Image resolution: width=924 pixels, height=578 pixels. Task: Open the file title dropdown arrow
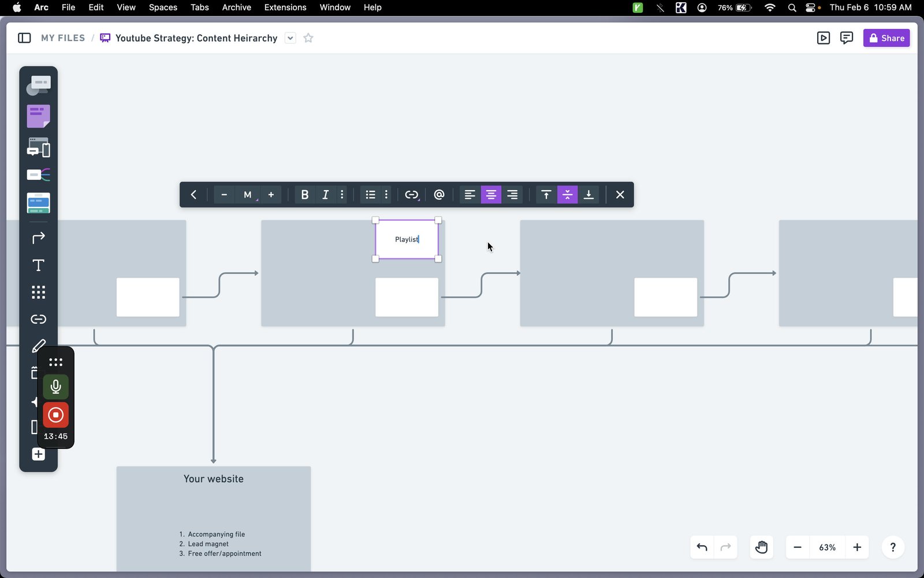click(290, 38)
